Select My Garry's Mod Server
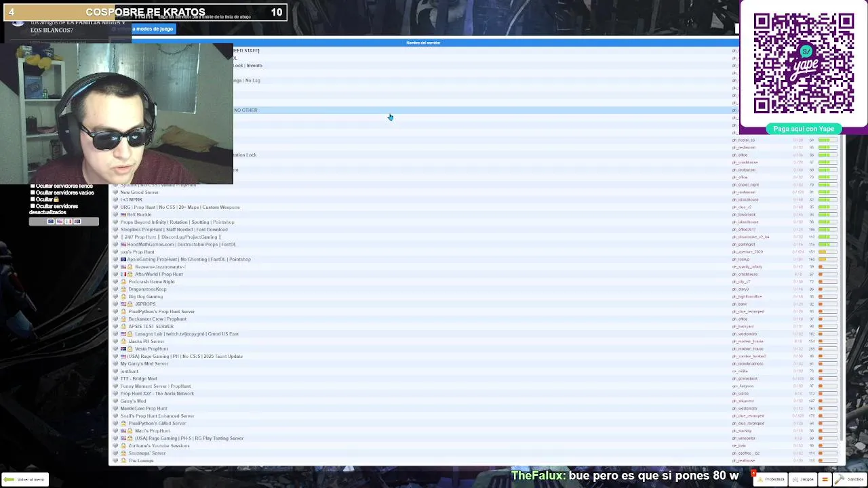This screenshot has height=488, width=868. (x=144, y=364)
